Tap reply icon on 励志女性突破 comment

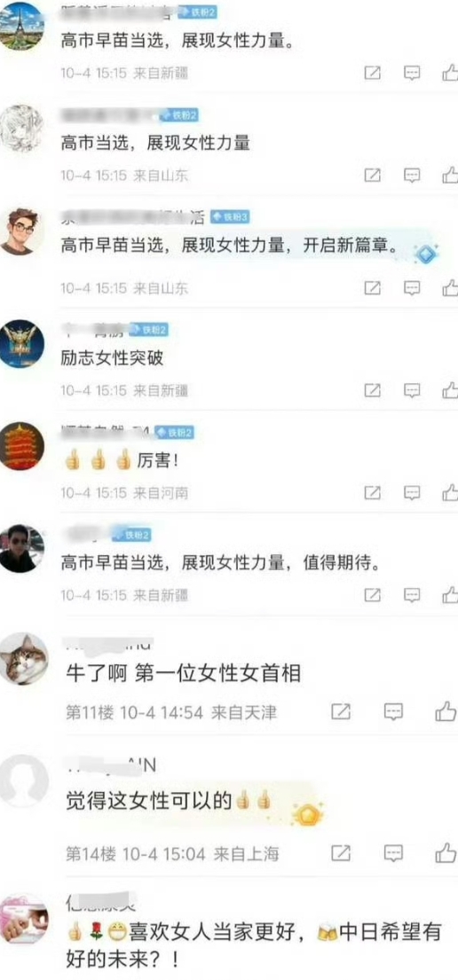(x=412, y=390)
